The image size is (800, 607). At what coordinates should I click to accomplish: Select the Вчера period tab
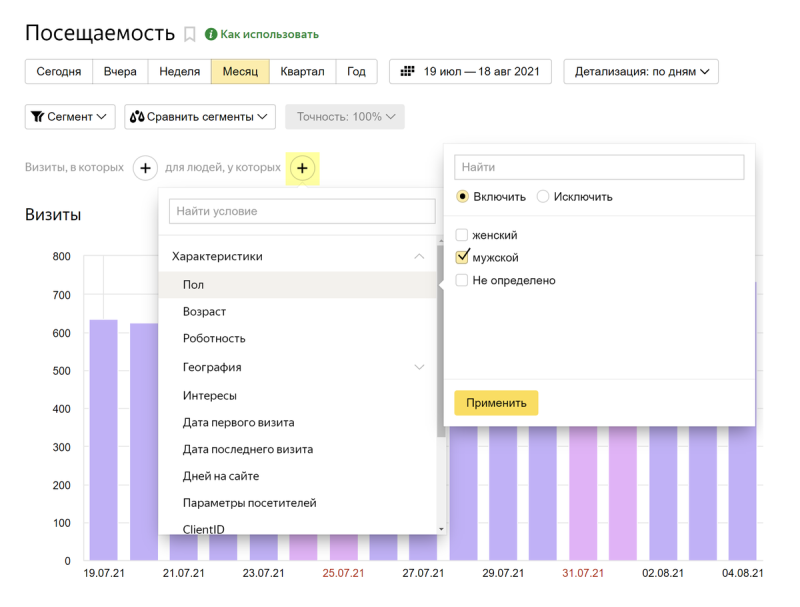[120, 71]
